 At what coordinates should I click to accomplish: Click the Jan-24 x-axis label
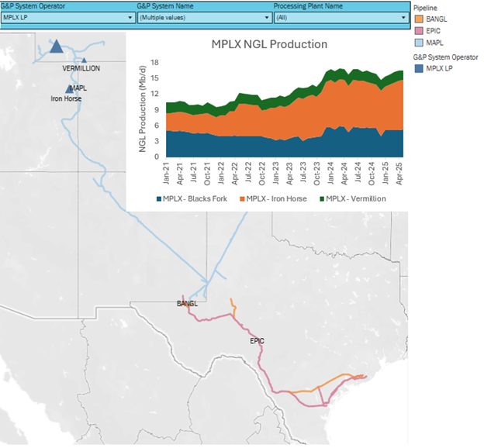click(330, 174)
